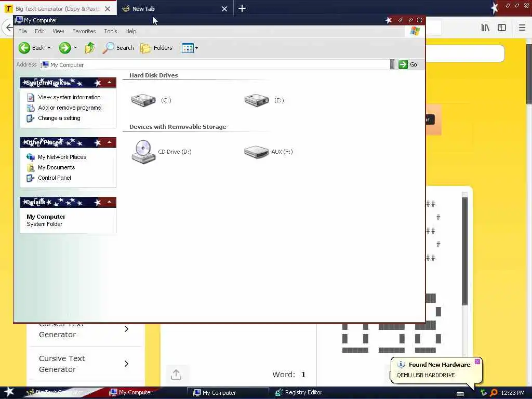The image size is (532, 399).
Task: Click the Control Panel icon
Action: (x=31, y=178)
